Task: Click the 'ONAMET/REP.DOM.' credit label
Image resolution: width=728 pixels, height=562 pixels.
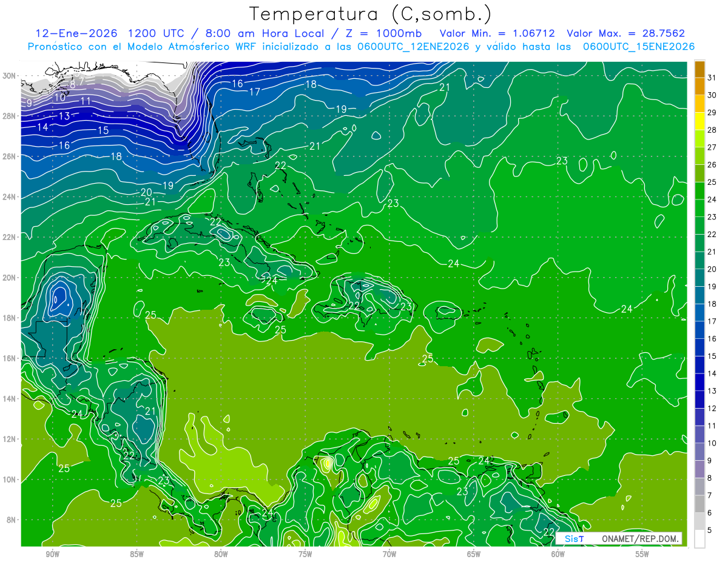Action: [640, 538]
